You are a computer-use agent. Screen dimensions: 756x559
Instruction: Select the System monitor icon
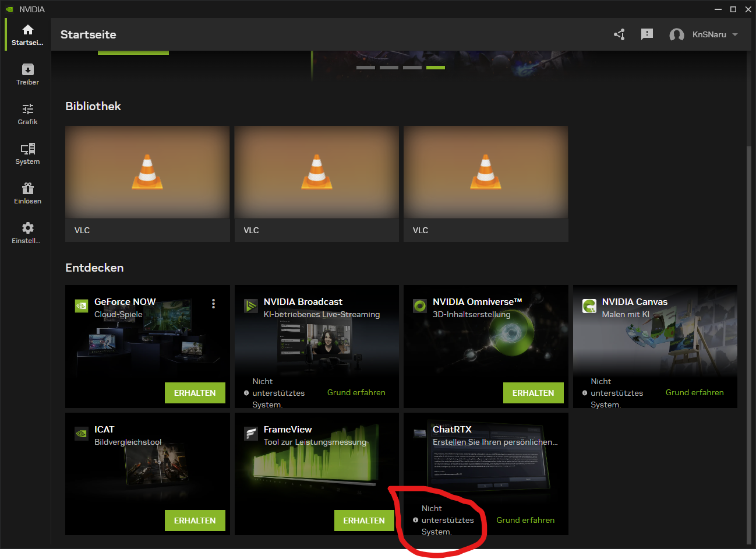27,149
